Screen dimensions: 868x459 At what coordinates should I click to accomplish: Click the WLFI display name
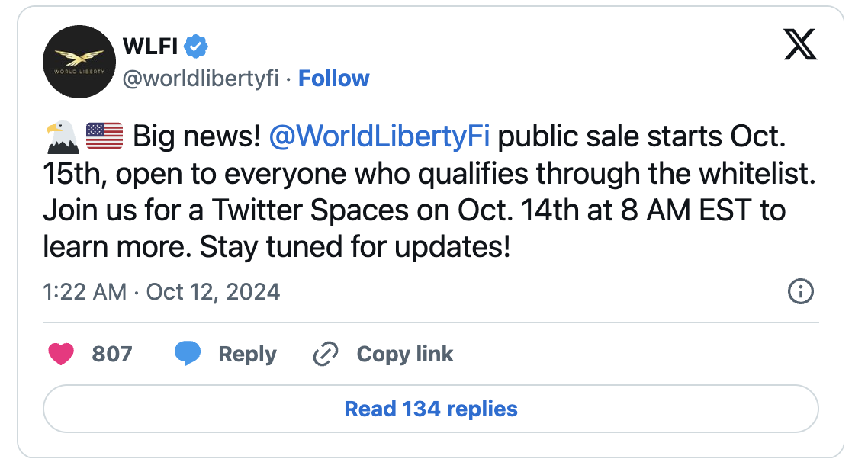150,47
